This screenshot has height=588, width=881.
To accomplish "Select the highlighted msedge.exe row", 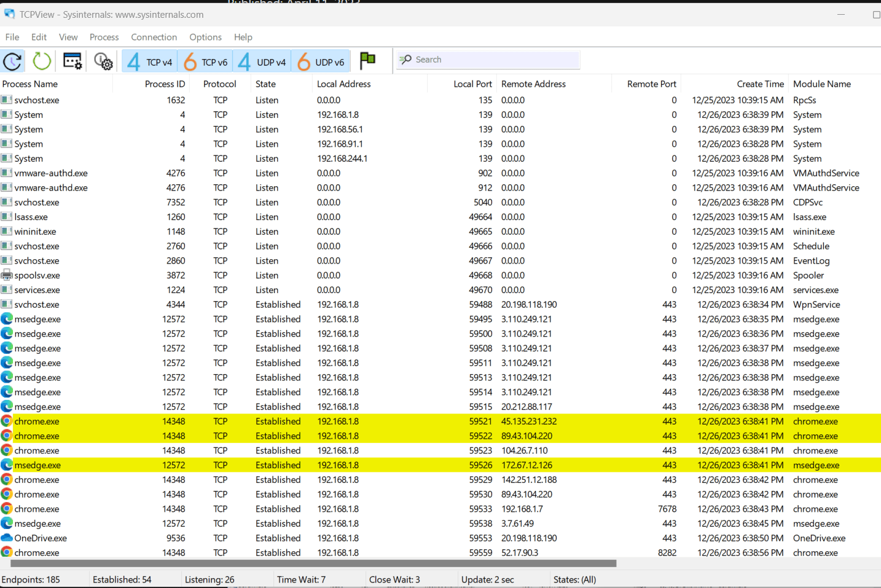I will [x=246, y=465].
